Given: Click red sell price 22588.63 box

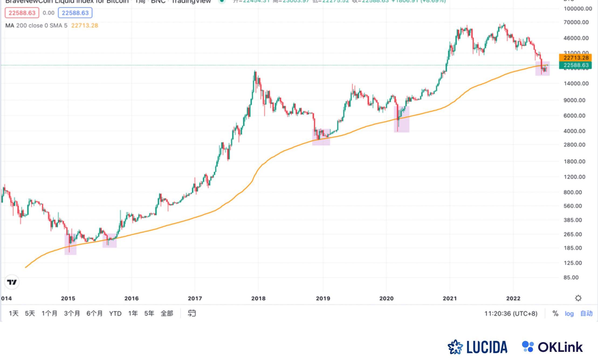Looking at the screenshot, I should [x=22, y=13].
